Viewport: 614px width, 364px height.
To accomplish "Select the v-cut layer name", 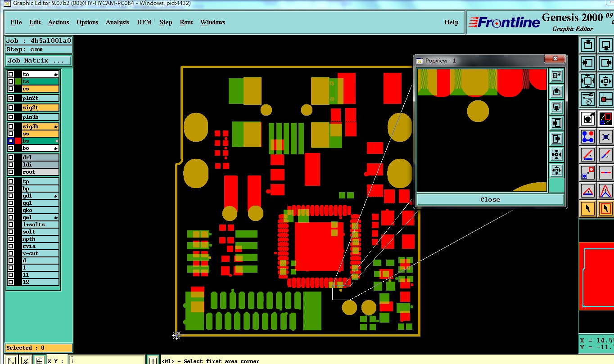I will (41, 253).
